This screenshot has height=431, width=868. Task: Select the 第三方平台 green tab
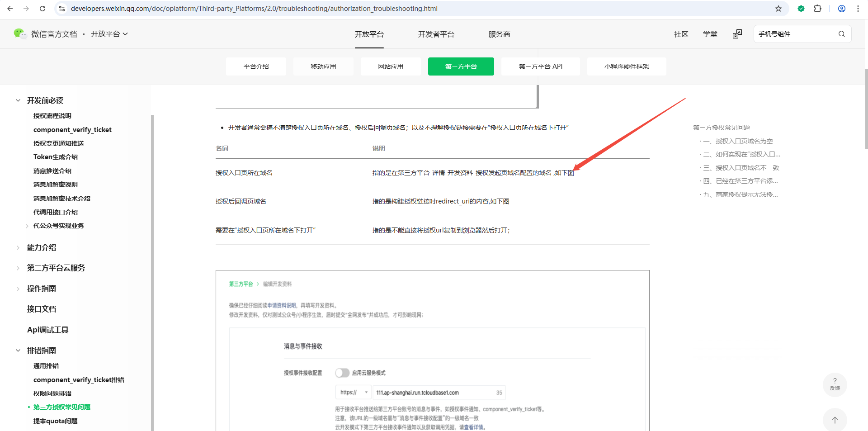coord(461,66)
